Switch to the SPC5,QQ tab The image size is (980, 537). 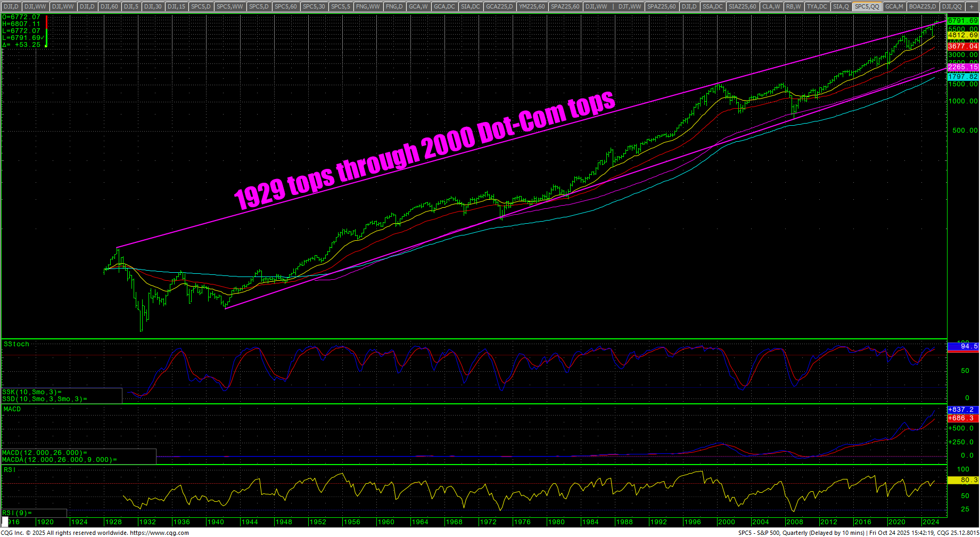pos(867,6)
